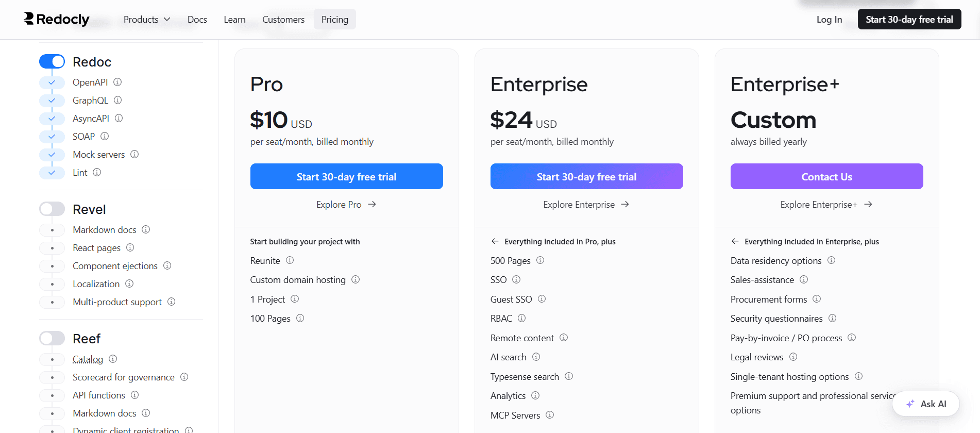Click info icon beside Reunite
The width and height of the screenshot is (980, 433).
coord(290,260)
